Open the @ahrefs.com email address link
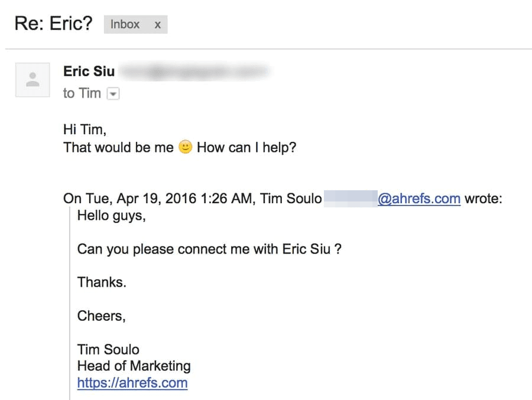This screenshot has height=400, width=532. 419,199
